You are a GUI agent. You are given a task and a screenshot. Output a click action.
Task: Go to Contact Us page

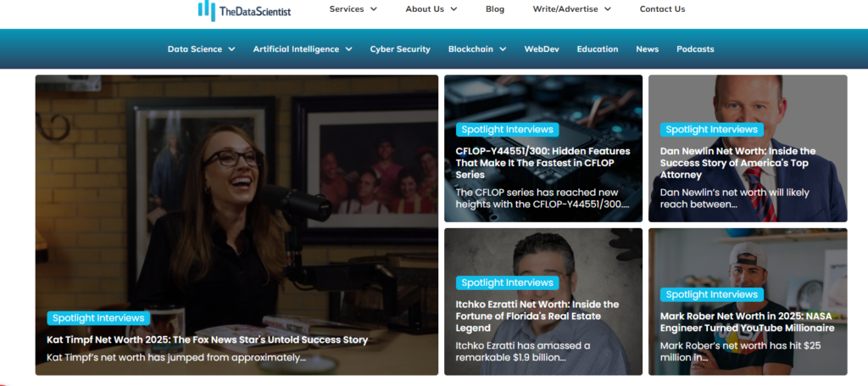pos(662,8)
